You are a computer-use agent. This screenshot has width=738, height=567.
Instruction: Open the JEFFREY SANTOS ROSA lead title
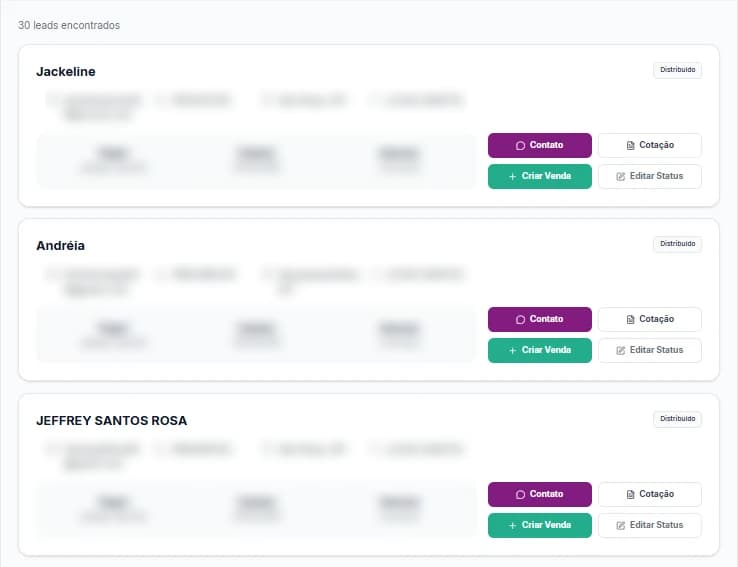click(x=111, y=420)
